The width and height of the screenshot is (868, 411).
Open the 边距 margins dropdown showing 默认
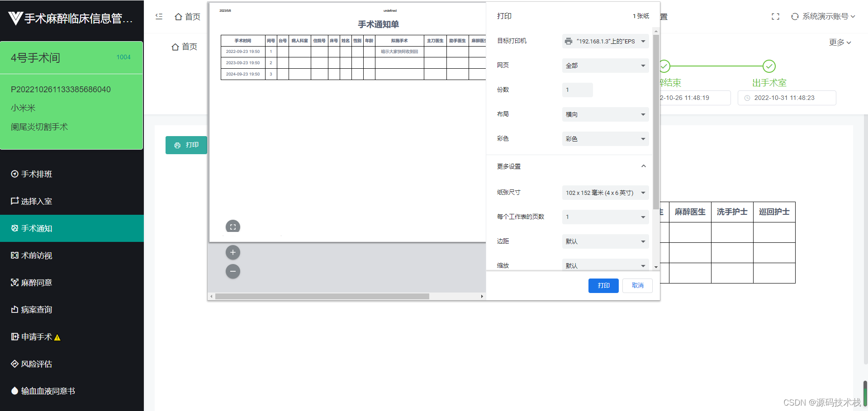605,241
